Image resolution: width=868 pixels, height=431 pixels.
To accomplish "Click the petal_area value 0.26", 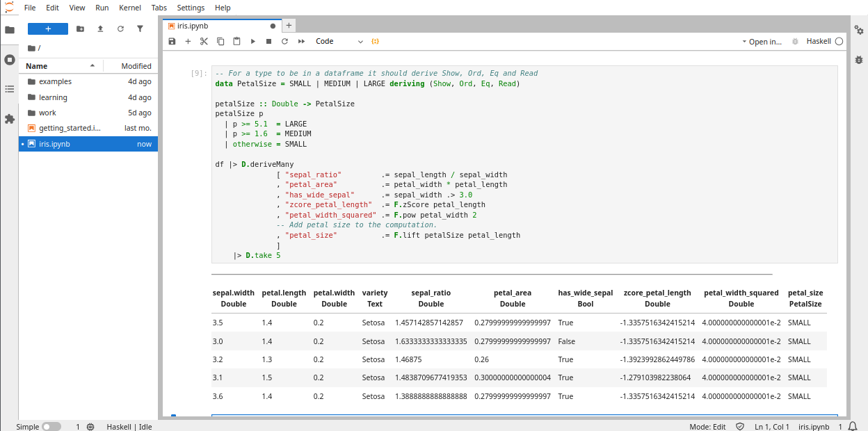I will click(482, 359).
